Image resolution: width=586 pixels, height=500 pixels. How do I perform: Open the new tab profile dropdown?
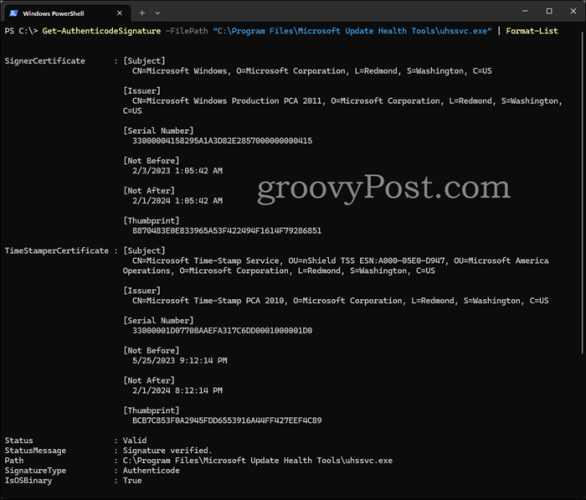[158, 13]
